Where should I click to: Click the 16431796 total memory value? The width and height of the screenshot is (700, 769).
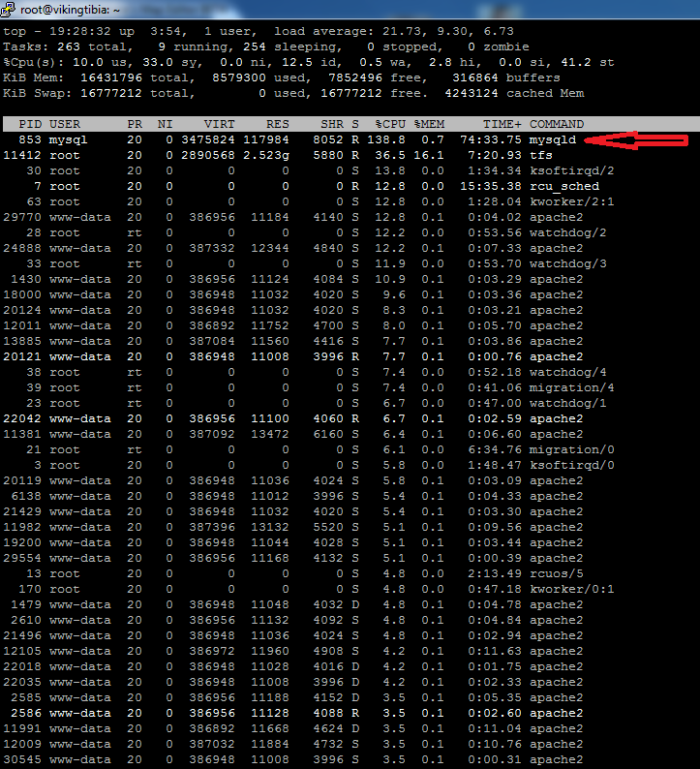111,78
